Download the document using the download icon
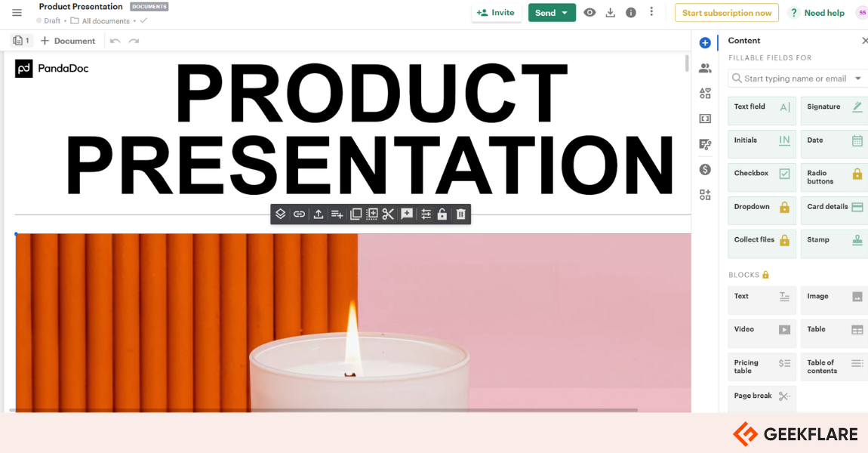868x453 pixels. point(611,13)
